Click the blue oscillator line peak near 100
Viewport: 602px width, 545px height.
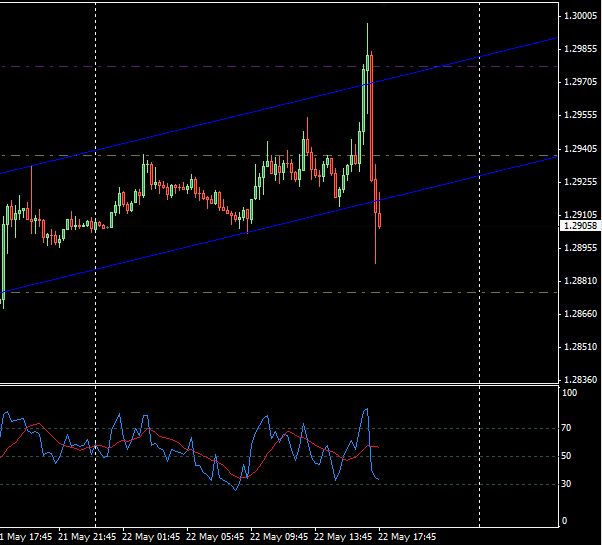[366, 410]
